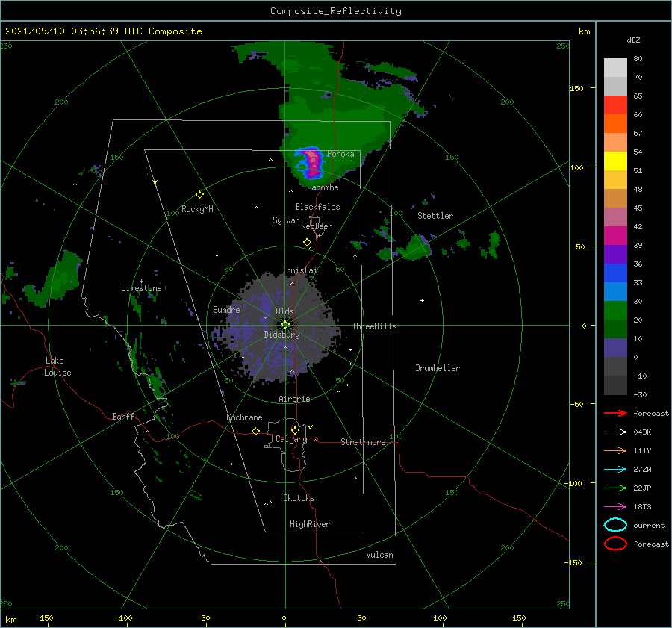Image resolution: width=672 pixels, height=628 pixels.
Task: Click the Airdrie city label
Action: point(294,399)
